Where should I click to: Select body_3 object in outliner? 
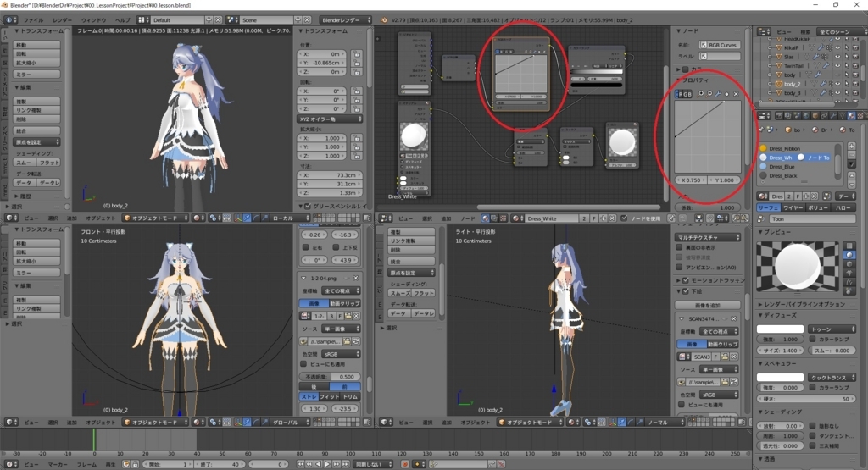point(793,93)
